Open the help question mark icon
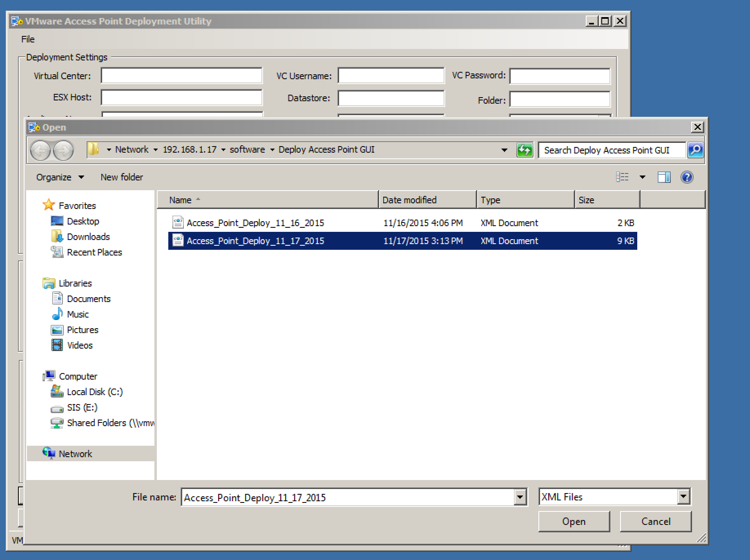The width and height of the screenshot is (750, 560). point(687,177)
